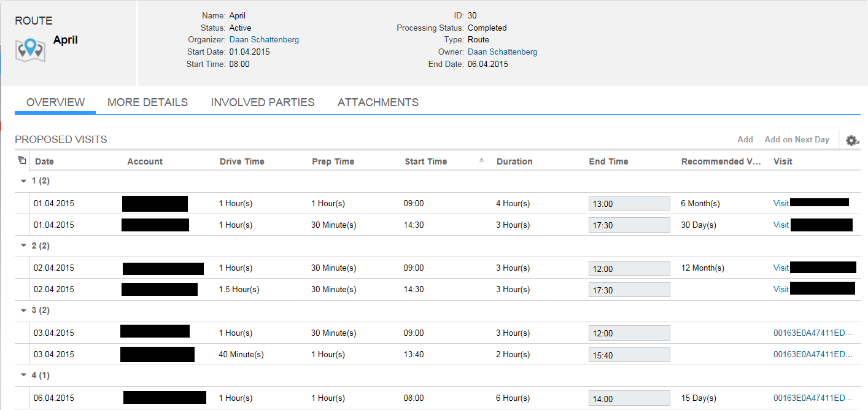Switch to the MORE DETAILS tab
The image size is (868, 410).
(147, 102)
